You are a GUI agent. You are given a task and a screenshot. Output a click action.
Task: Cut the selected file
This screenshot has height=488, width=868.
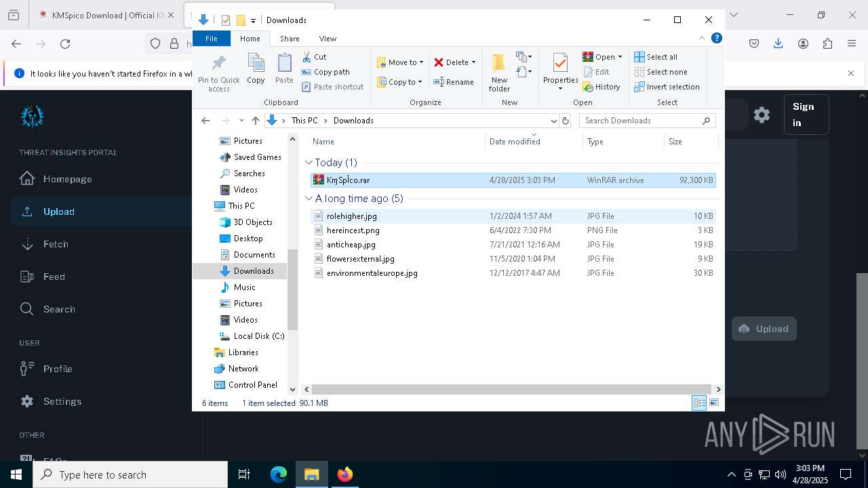point(314,57)
